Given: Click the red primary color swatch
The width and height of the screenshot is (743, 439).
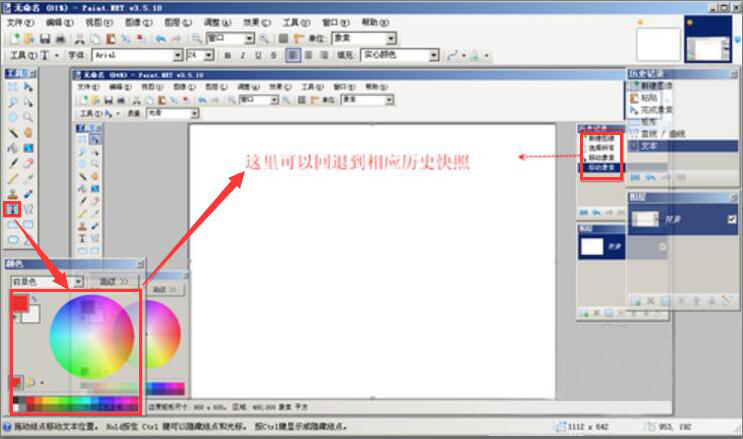Looking at the screenshot, I should coord(20,302).
